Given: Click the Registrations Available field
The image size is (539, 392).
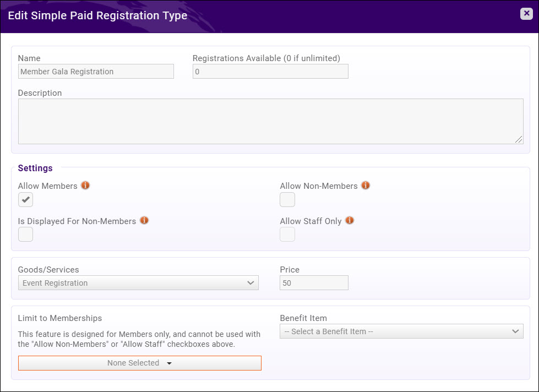Looking at the screenshot, I should [x=270, y=71].
